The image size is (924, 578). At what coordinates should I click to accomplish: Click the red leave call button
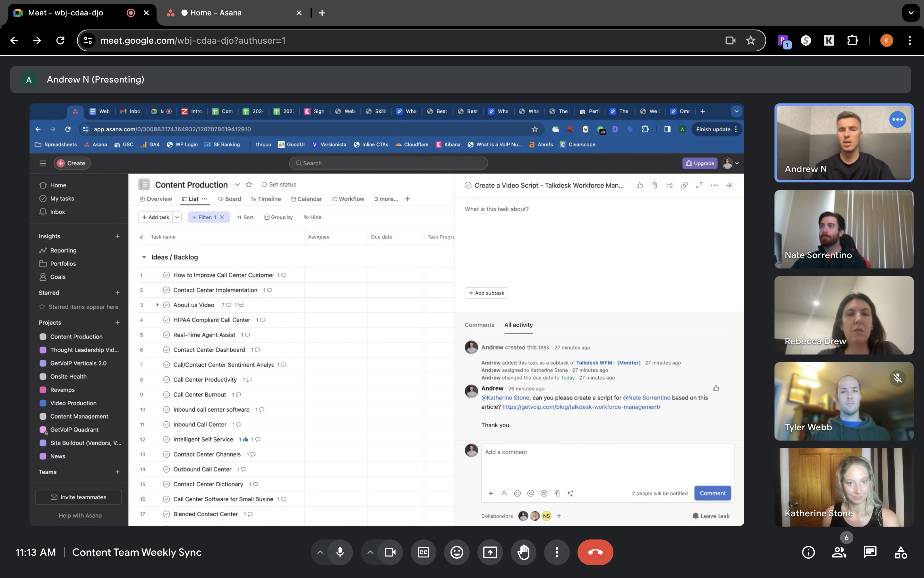click(595, 552)
